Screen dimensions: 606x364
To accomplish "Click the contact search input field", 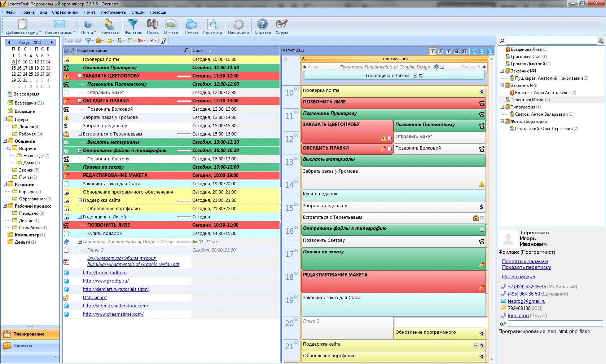I will click(551, 41).
